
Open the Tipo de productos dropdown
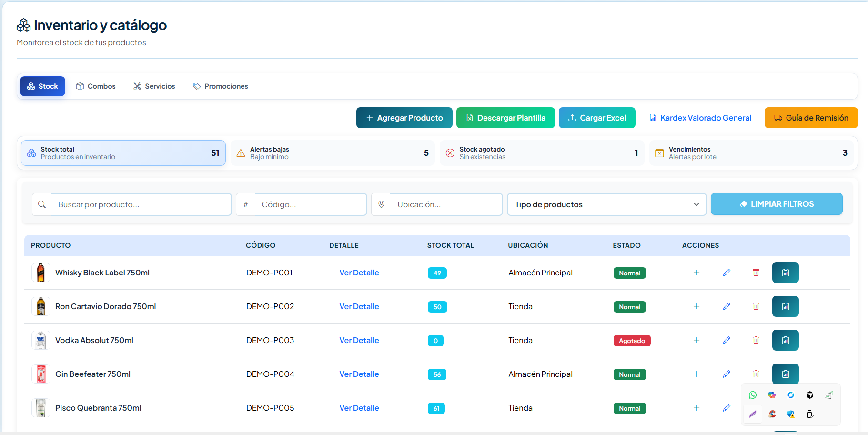pyautogui.click(x=606, y=204)
